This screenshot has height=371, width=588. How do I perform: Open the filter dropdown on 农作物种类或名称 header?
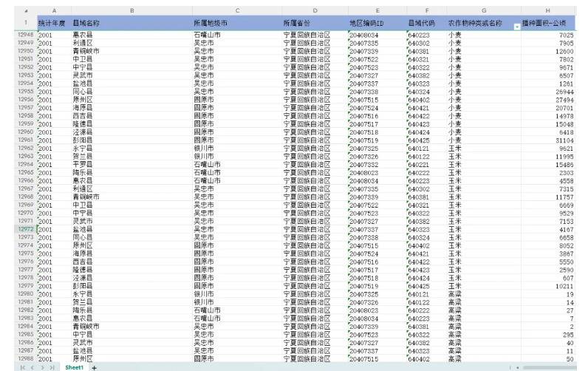point(517,27)
